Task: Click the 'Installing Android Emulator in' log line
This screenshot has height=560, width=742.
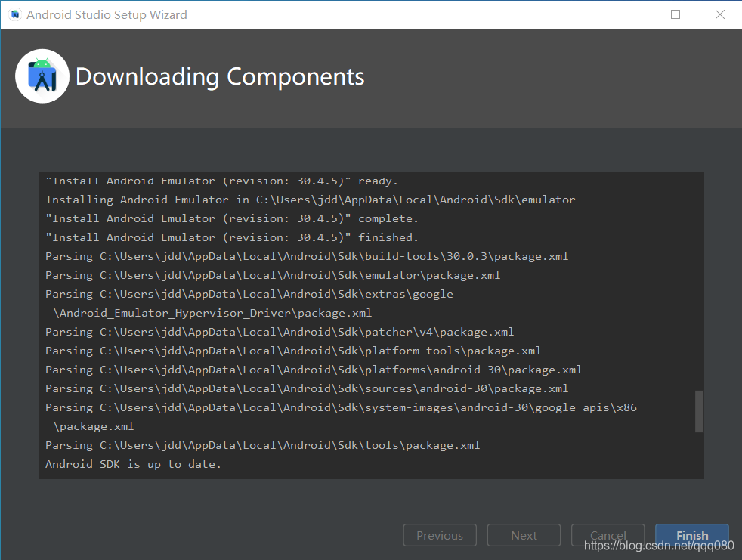Action: (311, 200)
